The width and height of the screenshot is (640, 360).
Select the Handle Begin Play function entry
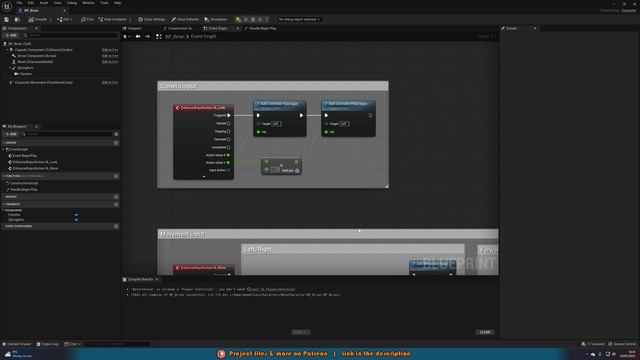click(x=23, y=189)
